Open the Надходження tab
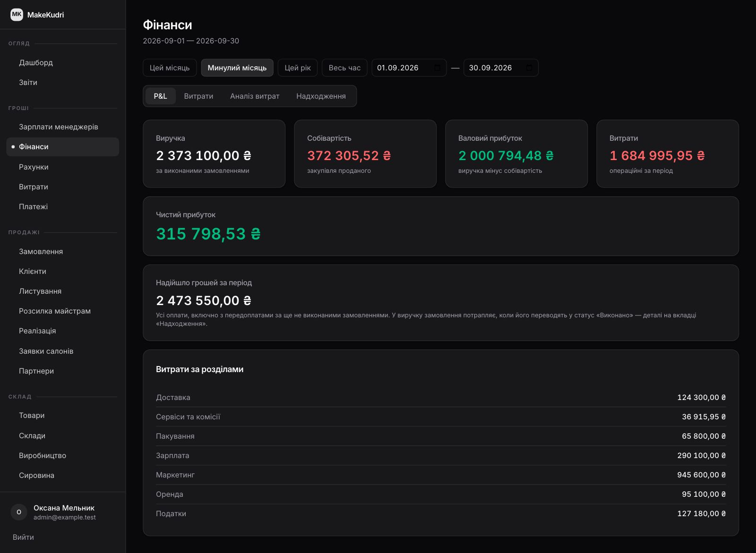Viewport: 756px width, 553px height. click(x=321, y=96)
